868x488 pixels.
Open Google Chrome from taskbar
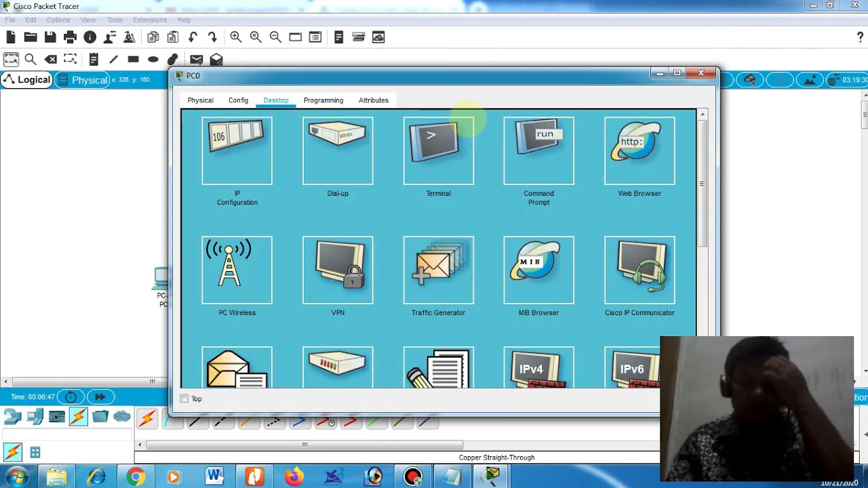[x=136, y=477]
